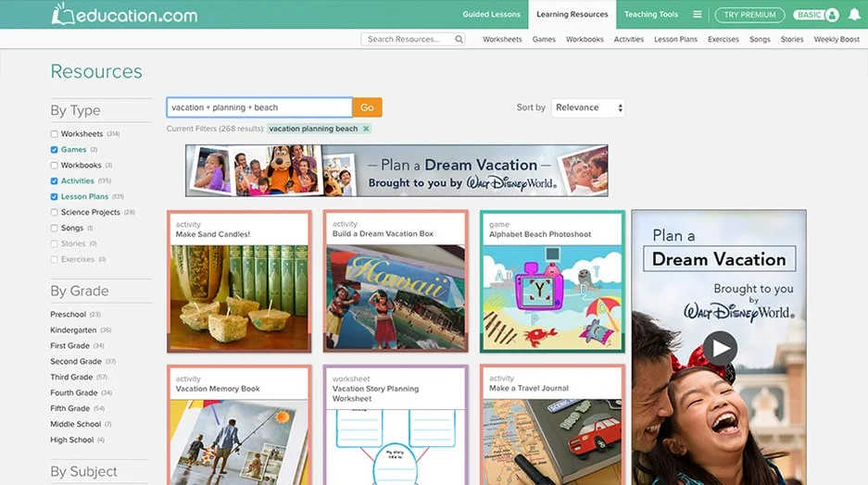Select the Learning Resources tab
This screenshot has height=485, width=868.
tap(572, 15)
